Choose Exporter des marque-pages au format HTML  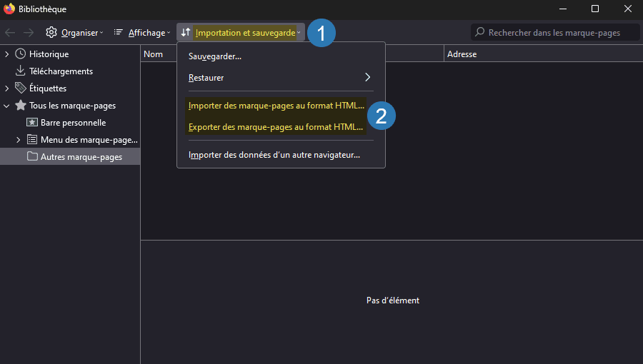click(281, 127)
